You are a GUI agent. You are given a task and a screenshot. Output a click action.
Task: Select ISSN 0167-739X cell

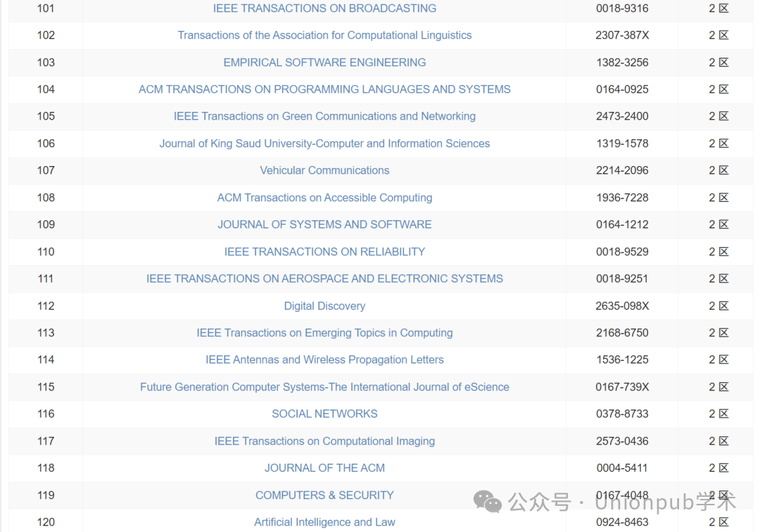(x=622, y=386)
